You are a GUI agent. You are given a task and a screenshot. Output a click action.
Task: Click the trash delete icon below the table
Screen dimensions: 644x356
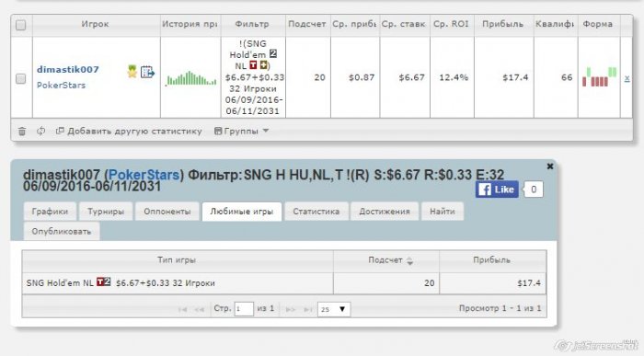(22, 131)
